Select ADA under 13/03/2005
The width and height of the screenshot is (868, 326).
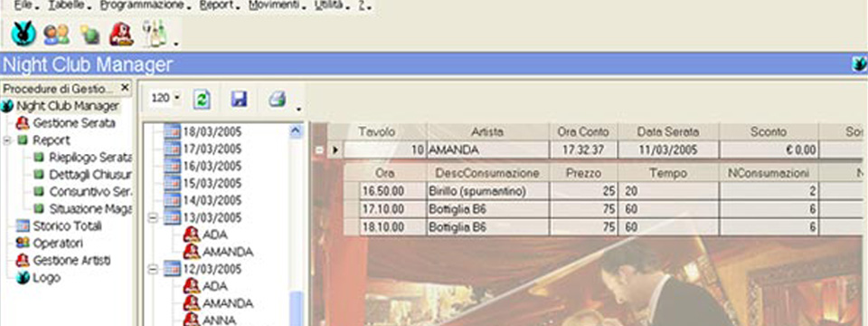point(215,235)
